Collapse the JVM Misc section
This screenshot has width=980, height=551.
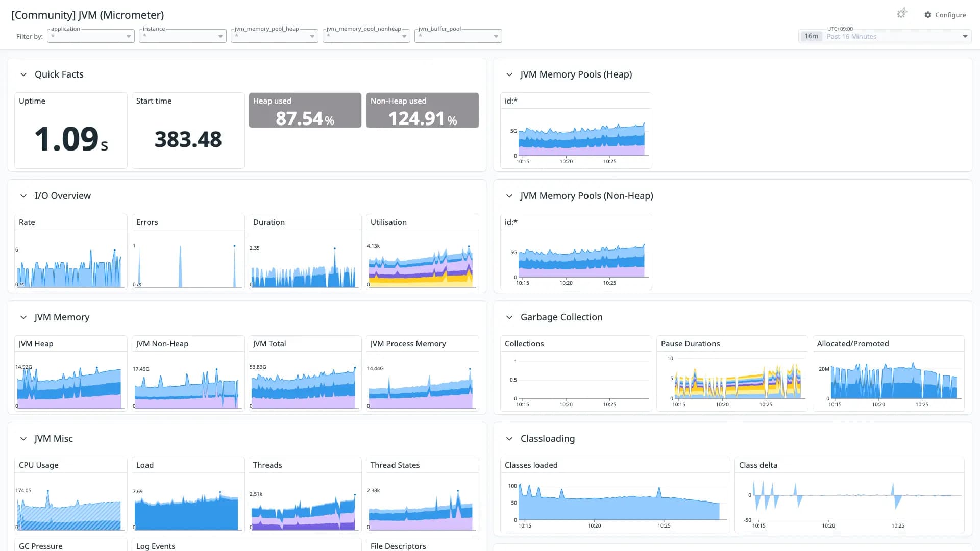coord(23,439)
